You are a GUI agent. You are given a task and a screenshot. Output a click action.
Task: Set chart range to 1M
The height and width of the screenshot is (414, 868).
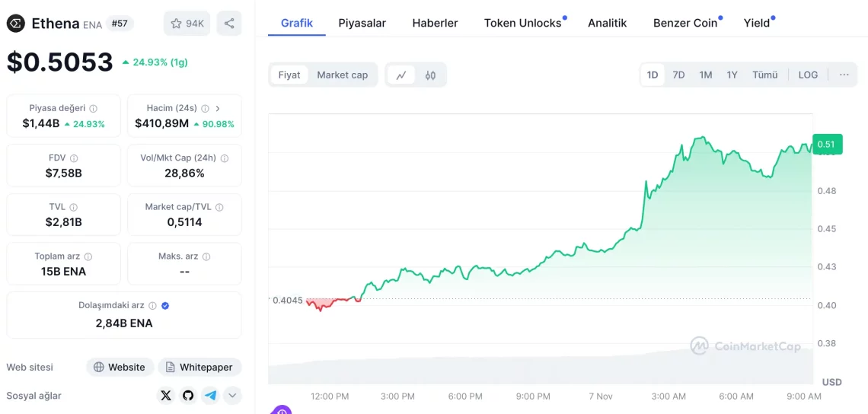pyautogui.click(x=705, y=75)
